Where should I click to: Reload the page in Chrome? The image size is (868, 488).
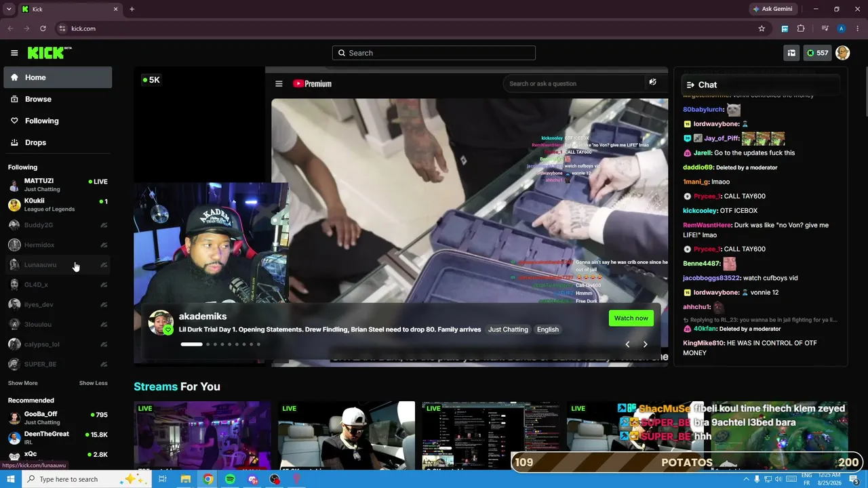43,28
